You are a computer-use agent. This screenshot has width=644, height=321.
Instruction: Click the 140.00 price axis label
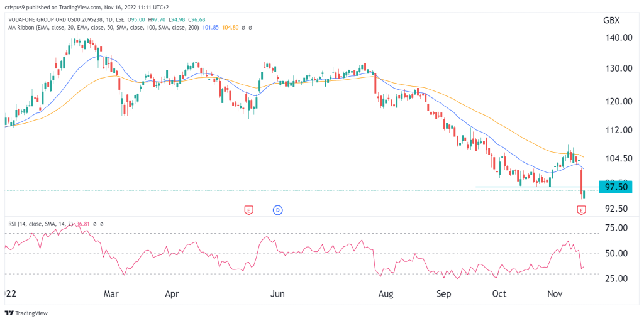(620, 37)
